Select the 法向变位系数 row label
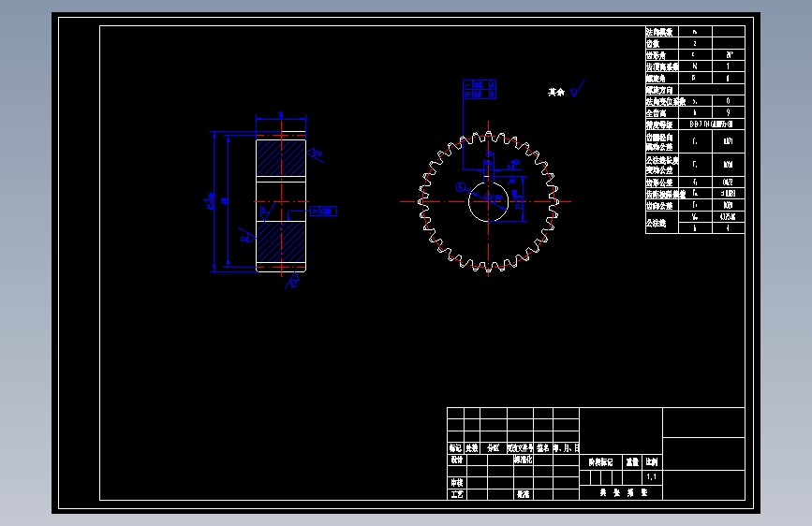The image size is (812, 526). [665, 102]
